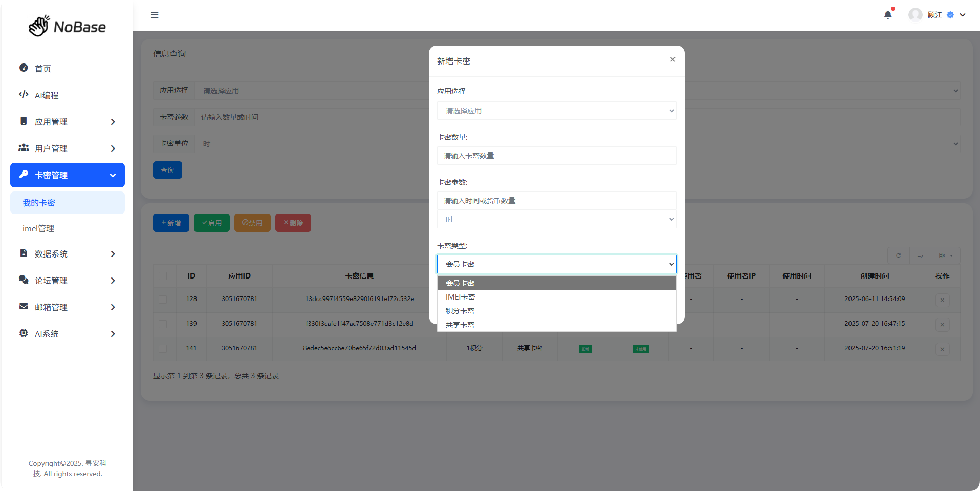Expand the 应用管理 sidebar menu
The height and width of the screenshot is (491, 980).
pyautogui.click(x=68, y=122)
